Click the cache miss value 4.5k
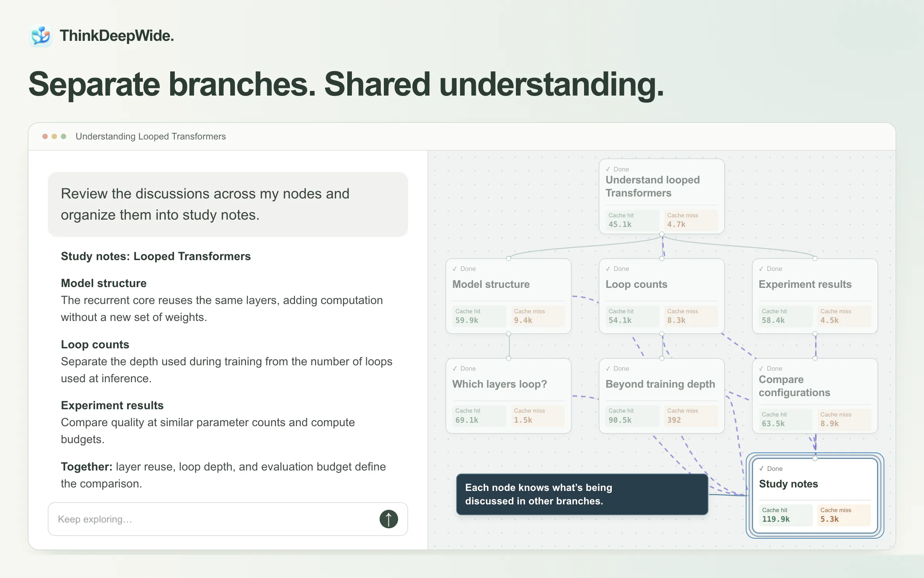The height and width of the screenshot is (578, 924). (x=829, y=320)
